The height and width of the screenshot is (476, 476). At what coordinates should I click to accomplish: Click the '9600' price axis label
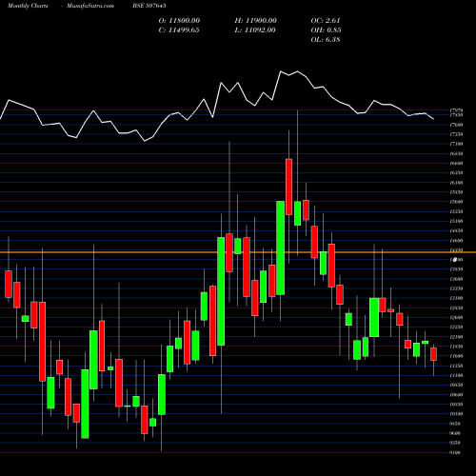tap(455, 433)
